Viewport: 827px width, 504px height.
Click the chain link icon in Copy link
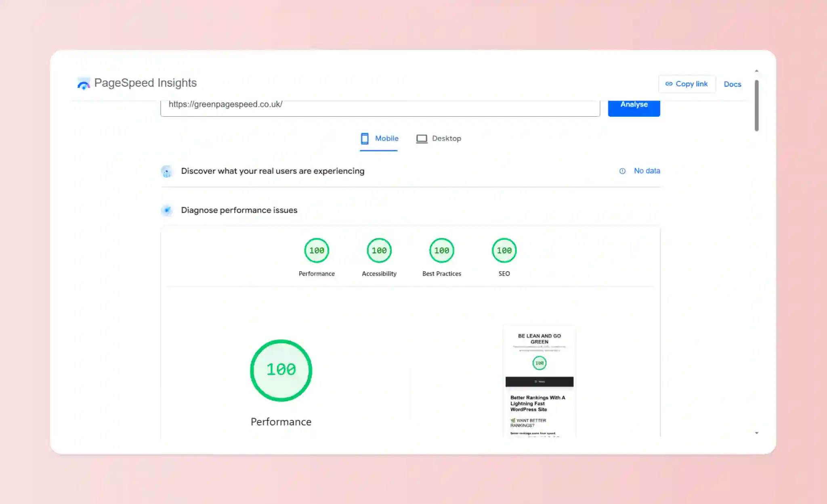[x=669, y=84]
